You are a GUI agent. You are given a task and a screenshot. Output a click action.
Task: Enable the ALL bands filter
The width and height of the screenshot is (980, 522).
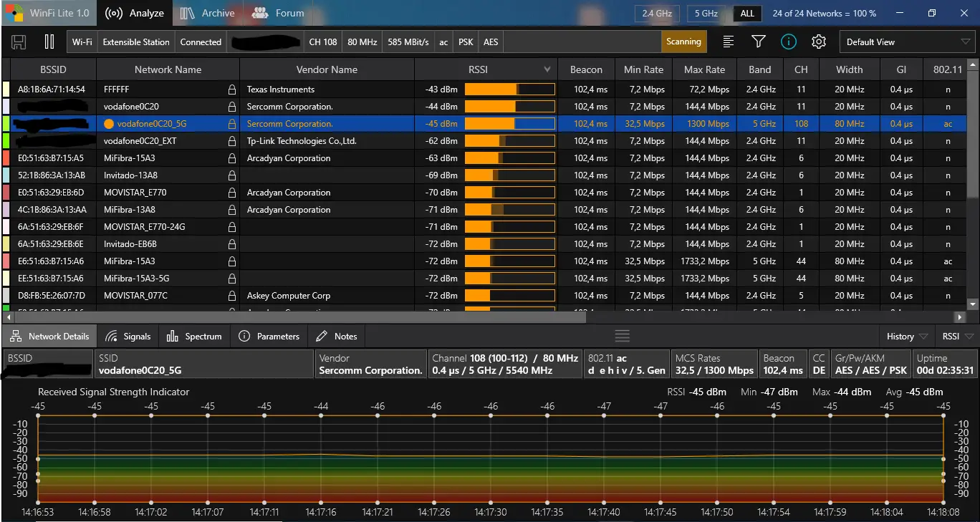(x=747, y=14)
